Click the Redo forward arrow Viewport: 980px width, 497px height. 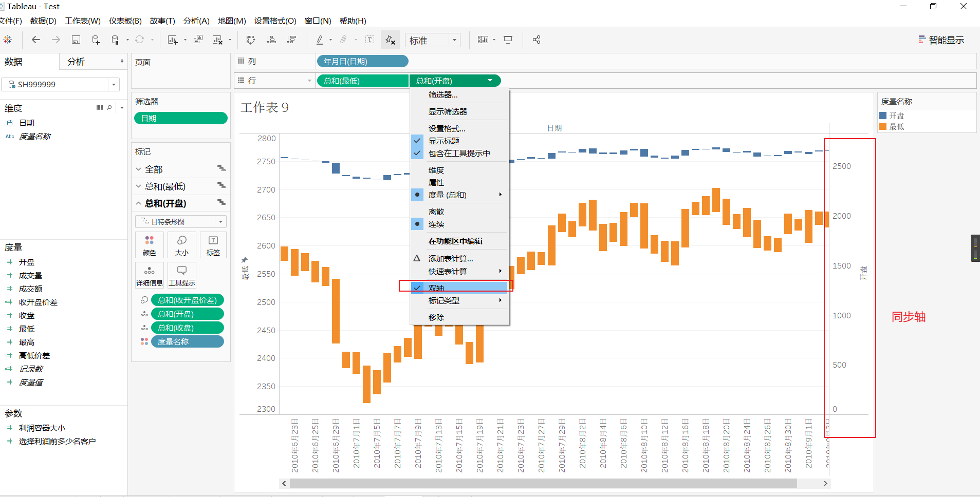tap(56, 40)
